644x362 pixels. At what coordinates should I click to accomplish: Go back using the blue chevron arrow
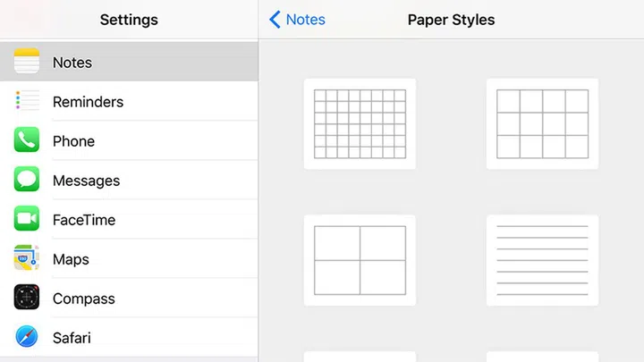(x=275, y=20)
